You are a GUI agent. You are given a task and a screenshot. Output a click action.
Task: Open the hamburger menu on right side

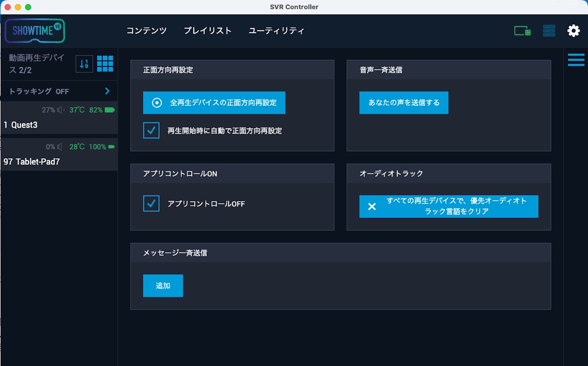pyautogui.click(x=576, y=60)
